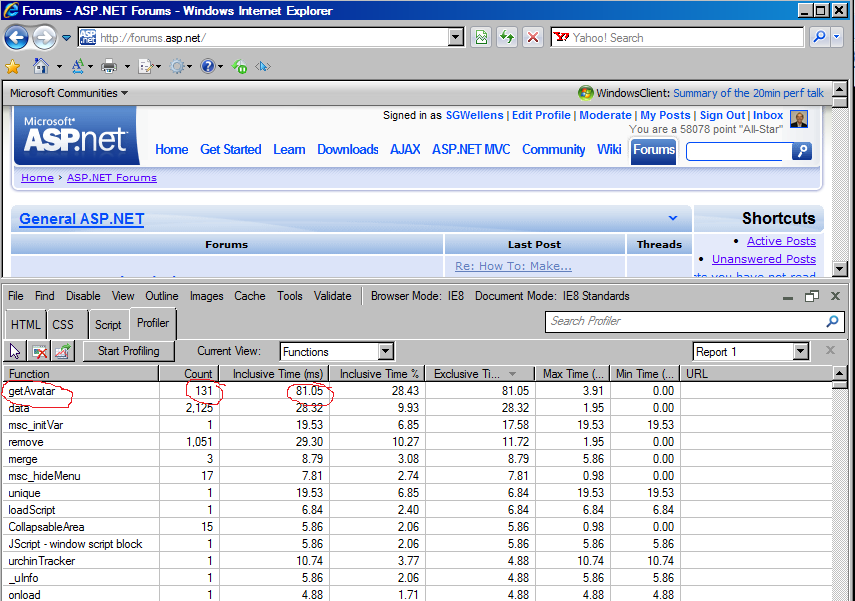Viewport: 855px width, 601px height.
Task: Switch to the HTML tab
Action: pos(26,324)
